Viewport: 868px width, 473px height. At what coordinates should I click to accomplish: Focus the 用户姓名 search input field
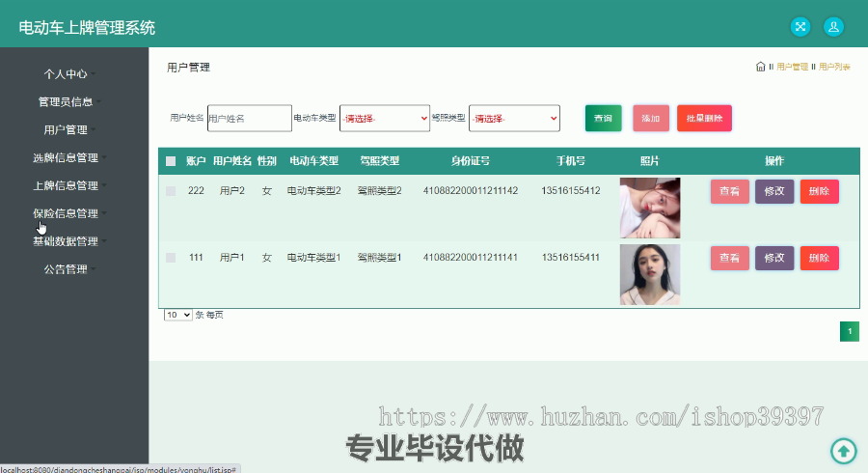(x=250, y=118)
